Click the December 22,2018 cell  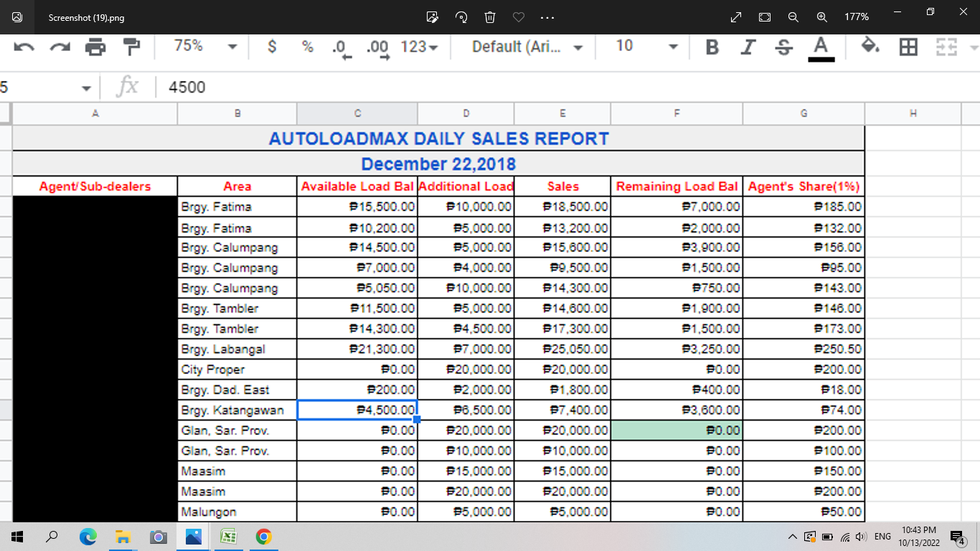click(x=438, y=164)
